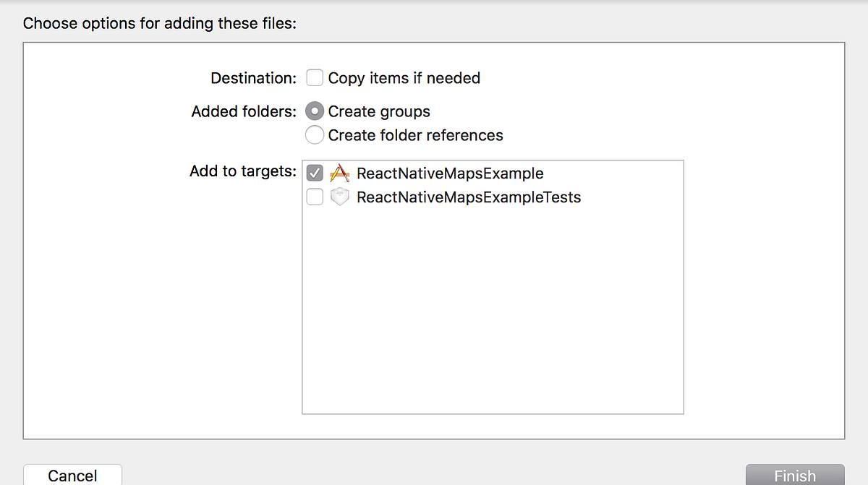Click the "Added folders:" field label
The image size is (868, 485).
tap(244, 112)
